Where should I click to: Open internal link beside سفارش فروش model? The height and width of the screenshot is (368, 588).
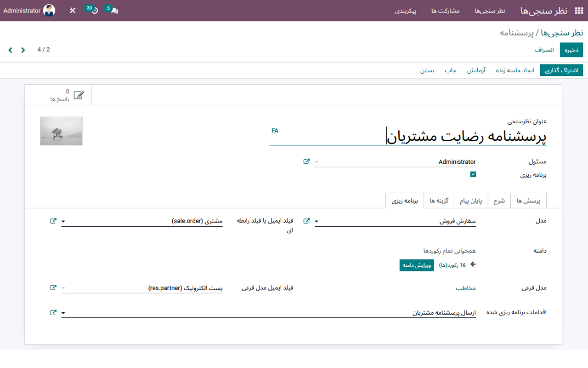point(307,220)
